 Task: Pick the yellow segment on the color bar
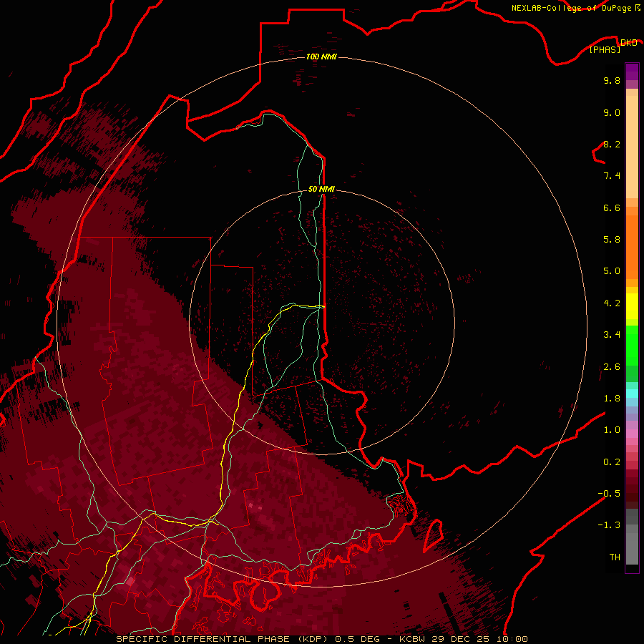tap(632, 306)
